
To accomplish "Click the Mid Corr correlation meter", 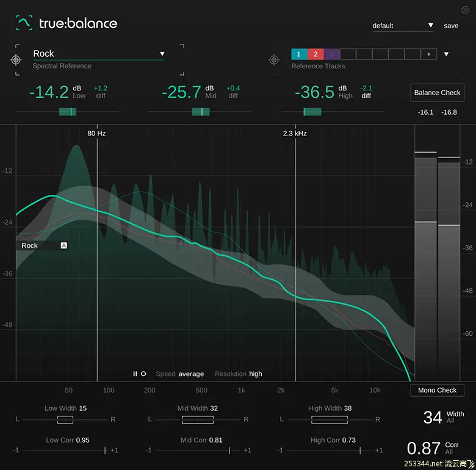I will coord(197,450).
